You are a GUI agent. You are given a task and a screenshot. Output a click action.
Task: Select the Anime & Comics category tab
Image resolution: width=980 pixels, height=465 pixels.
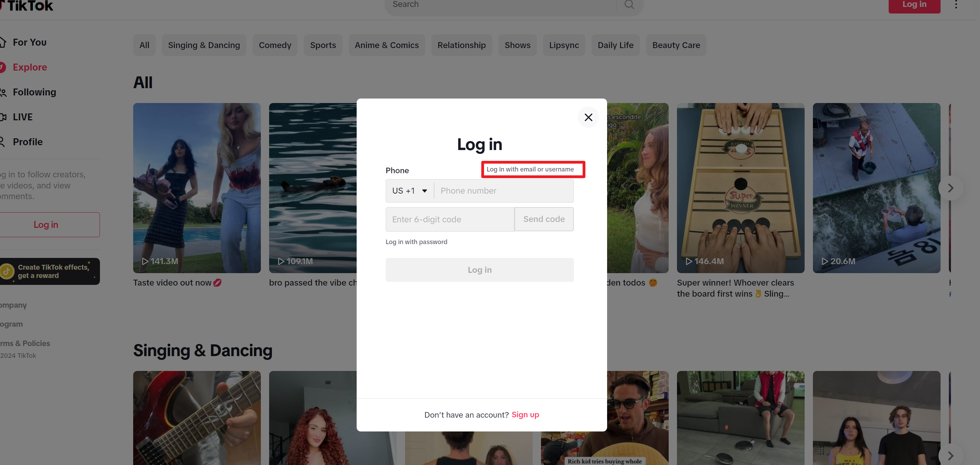point(386,45)
